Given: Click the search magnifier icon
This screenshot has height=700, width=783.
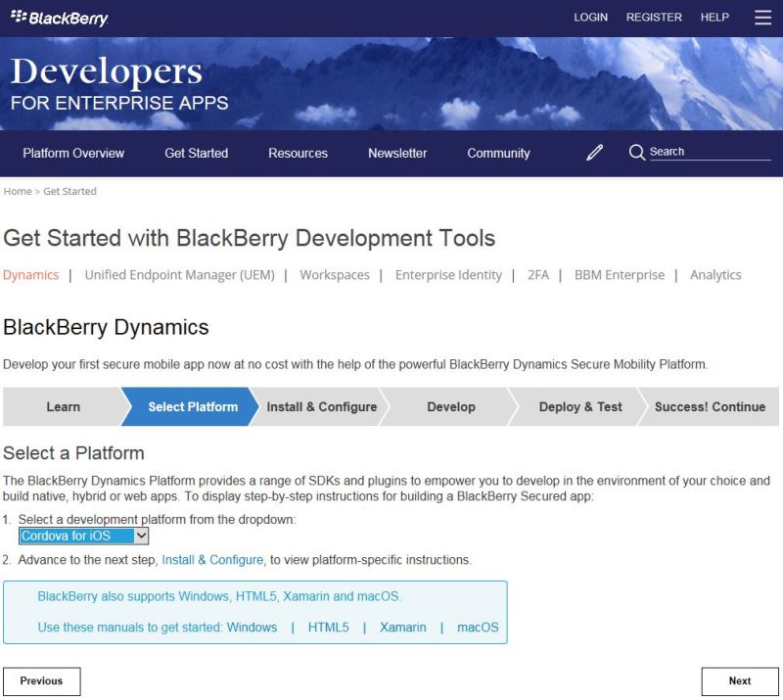Looking at the screenshot, I should point(637,152).
